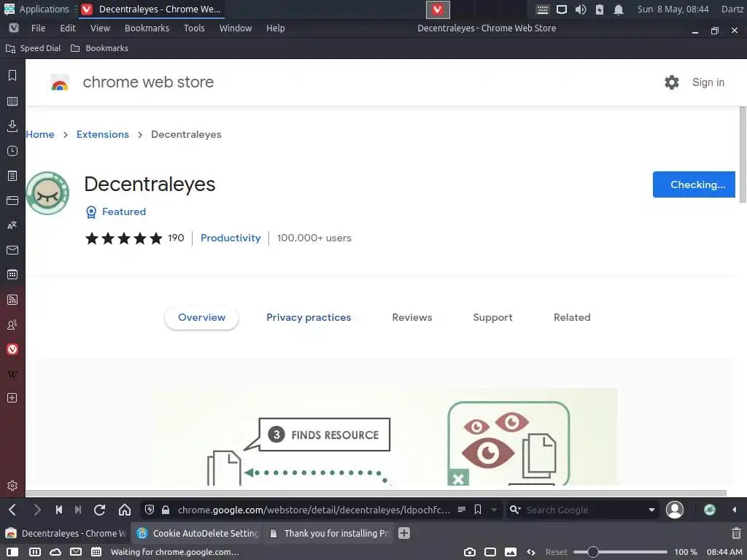The height and width of the screenshot is (560, 747).
Task: Expand the search field history dropdown
Action: [651, 510]
